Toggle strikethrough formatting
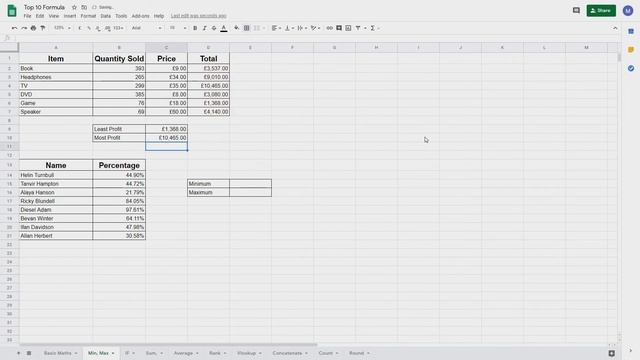Viewport: 640px width, 360px height. 214,28
